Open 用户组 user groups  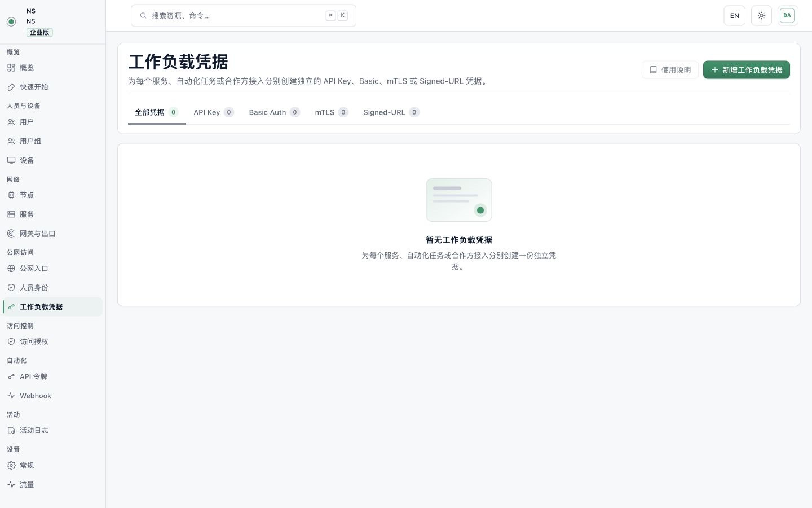click(52, 141)
